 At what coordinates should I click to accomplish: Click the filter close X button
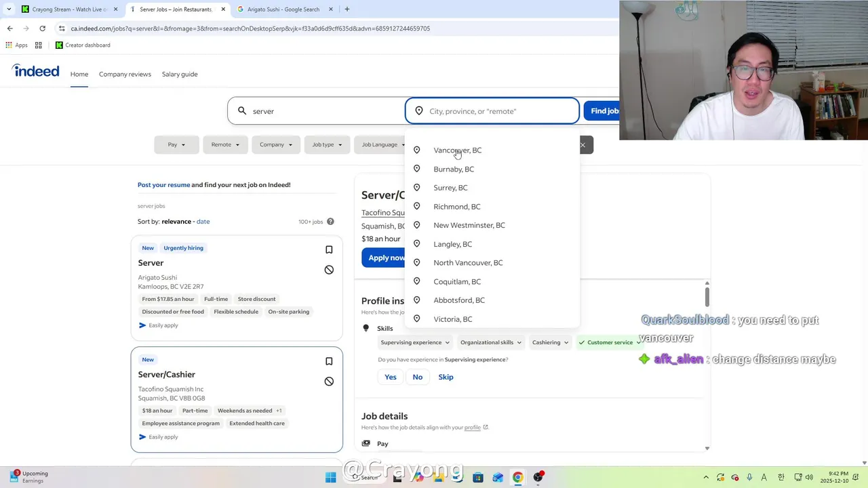(583, 145)
